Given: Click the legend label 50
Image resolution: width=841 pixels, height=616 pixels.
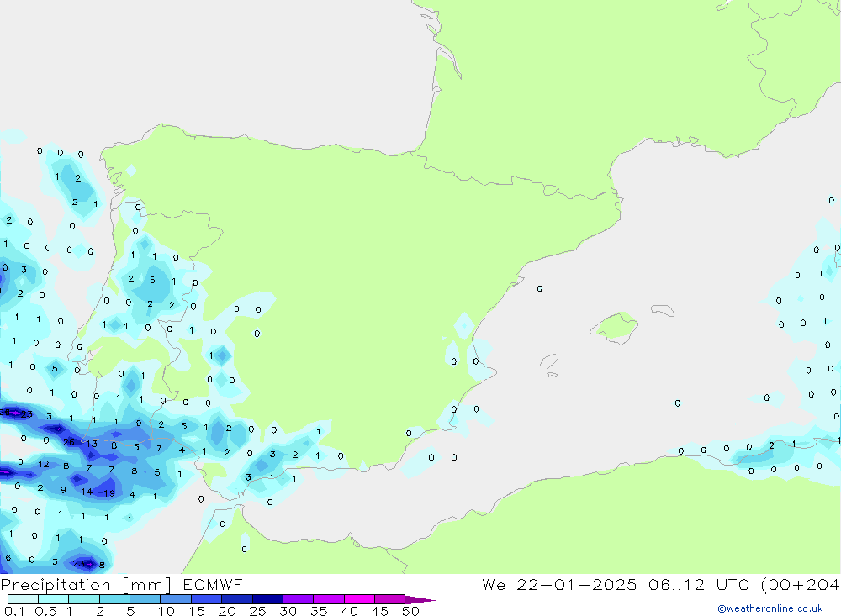Looking at the screenshot, I should [410, 611].
